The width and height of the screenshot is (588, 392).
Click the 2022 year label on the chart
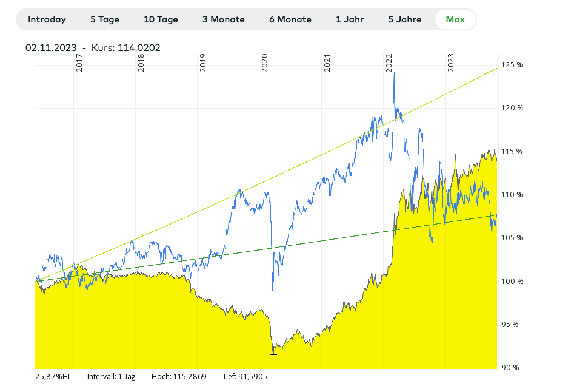[x=389, y=64]
